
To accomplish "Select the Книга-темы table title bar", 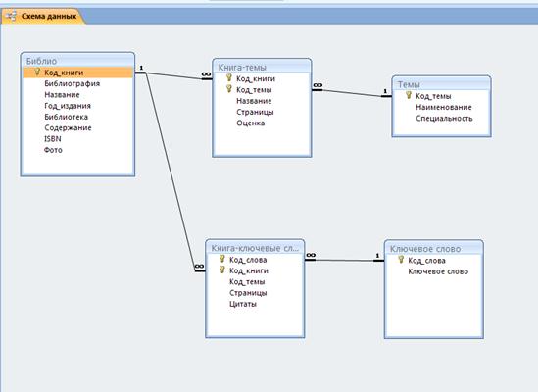I will click(x=262, y=67).
